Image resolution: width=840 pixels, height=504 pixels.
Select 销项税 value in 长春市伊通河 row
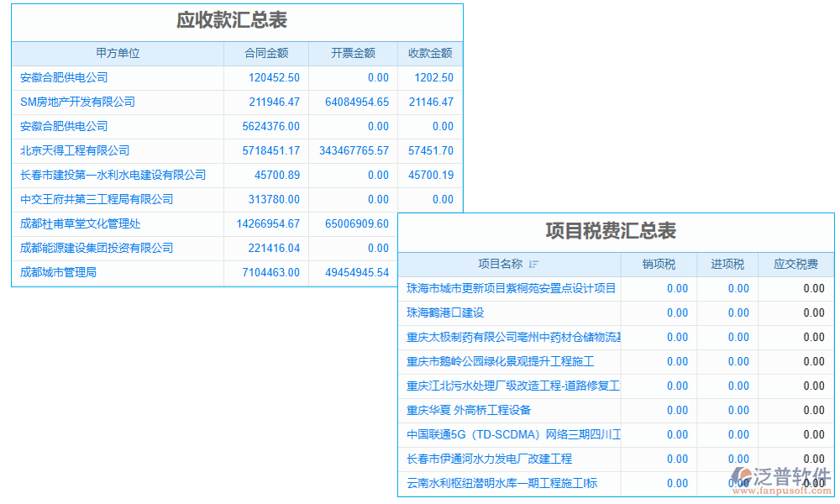(x=678, y=459)
